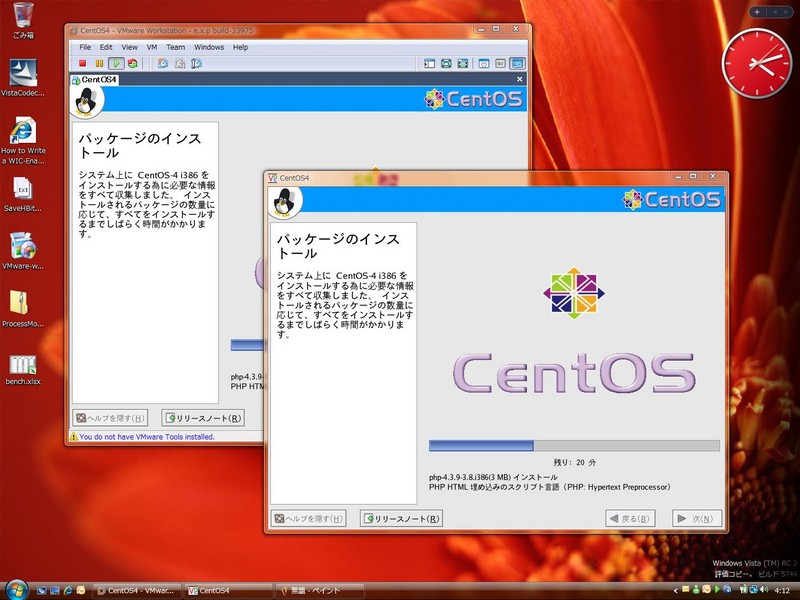Click ヘルプを隠す(H) in the VMware Workstation window

click(x=110, y=418)
